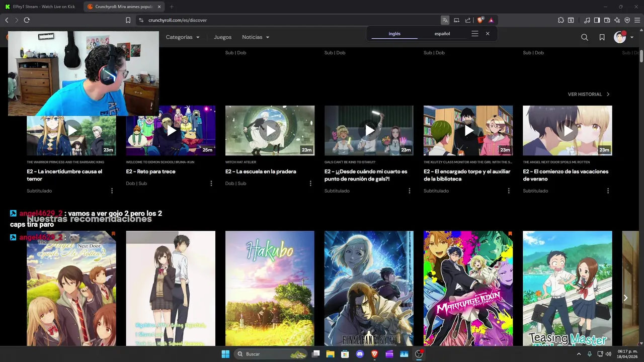Click the Brave Rewards triangle icon
The image size is (644, 362).
(x=491, y=20)
